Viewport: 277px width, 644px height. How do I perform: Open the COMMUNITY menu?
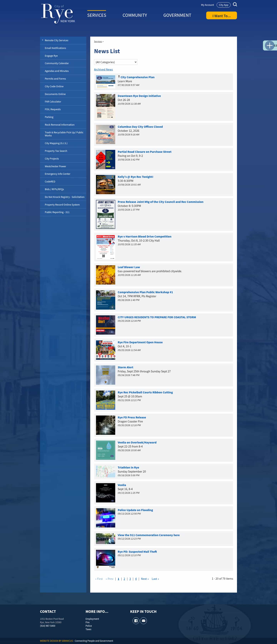(135, 15)
